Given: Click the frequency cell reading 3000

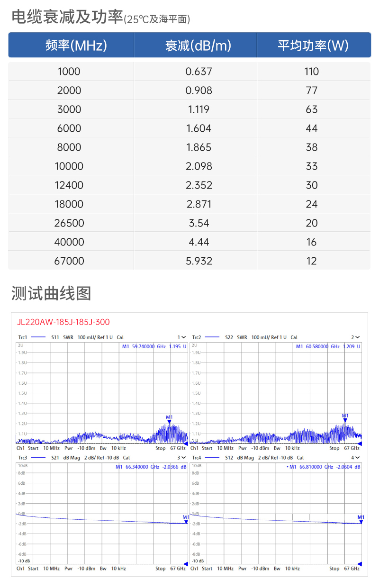Looking at the screenshot, I should tap(69, 109).
